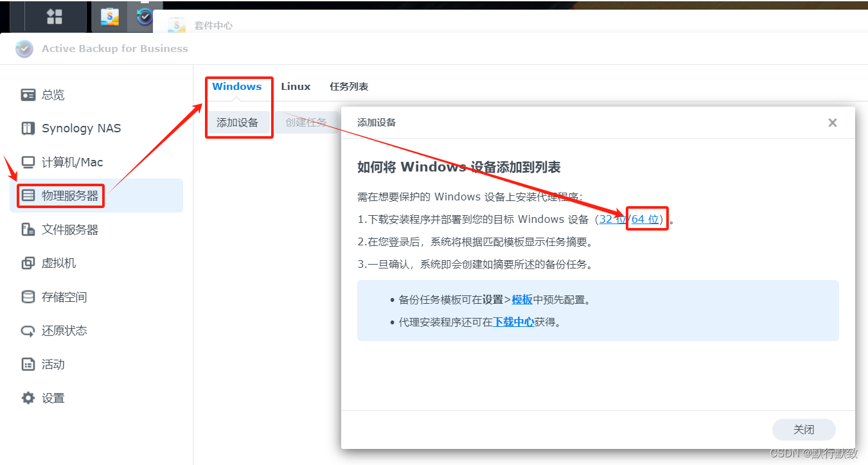Click the Active Backup for Business logo
Screen dimensions: 868x465
24,49
